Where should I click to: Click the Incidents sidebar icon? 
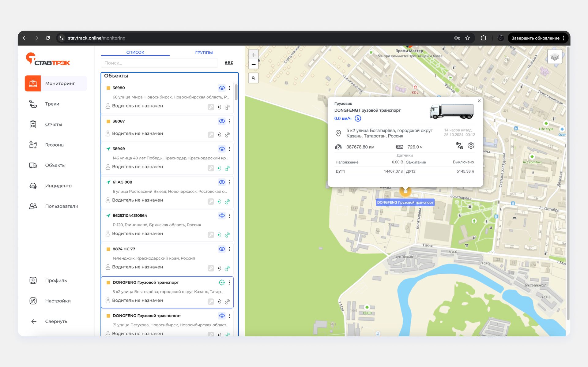pyautogui.click(x=33, y=186)
